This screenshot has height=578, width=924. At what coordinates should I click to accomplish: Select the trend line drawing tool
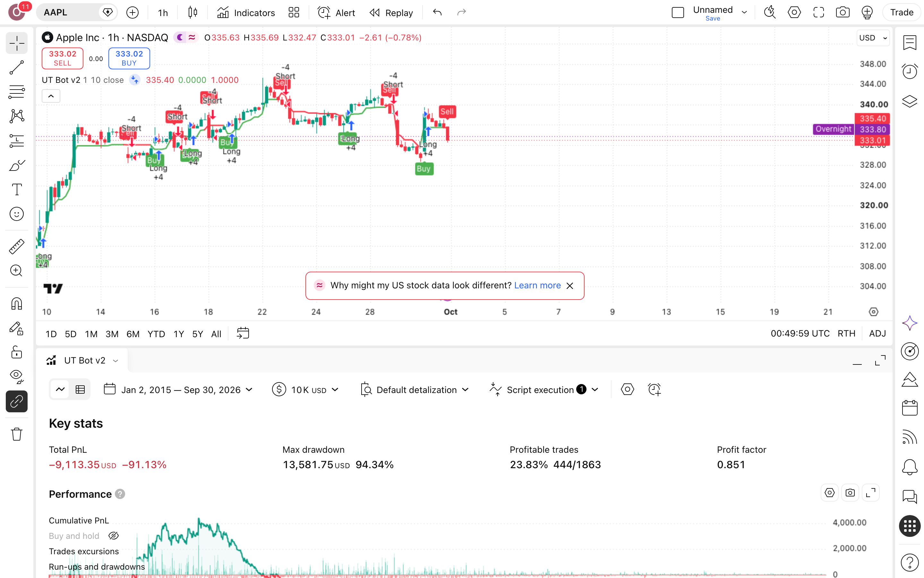tap(16, 67)
